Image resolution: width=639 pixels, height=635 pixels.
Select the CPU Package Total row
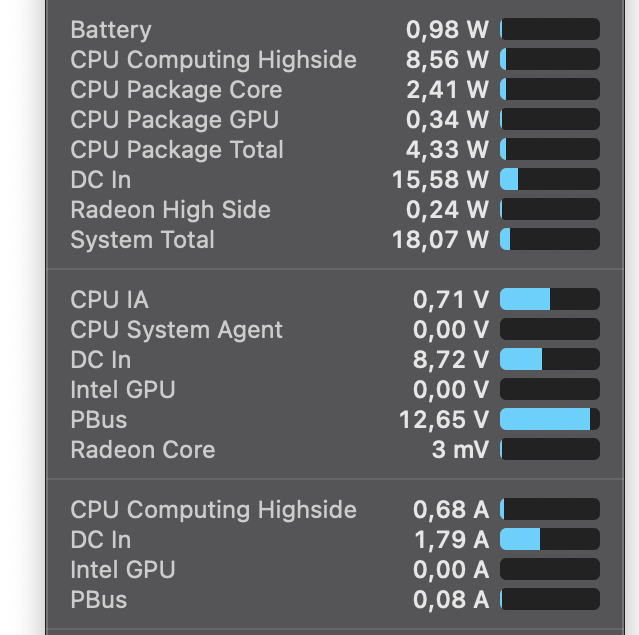177,150
